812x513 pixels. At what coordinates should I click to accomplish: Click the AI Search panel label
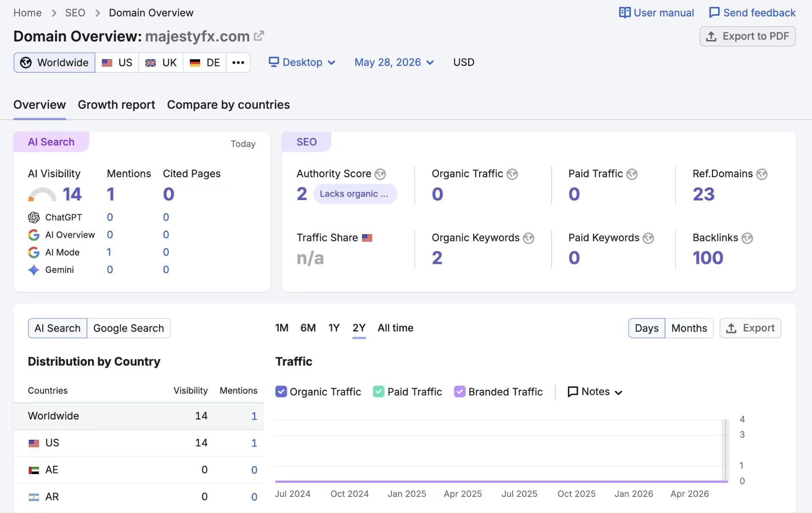[x=51, y=142]
